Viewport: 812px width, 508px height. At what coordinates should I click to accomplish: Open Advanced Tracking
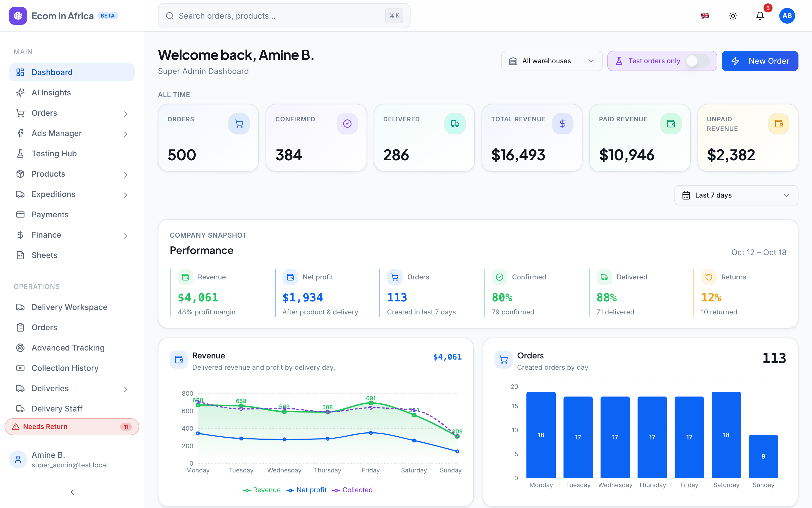click(x=72, y=348)
